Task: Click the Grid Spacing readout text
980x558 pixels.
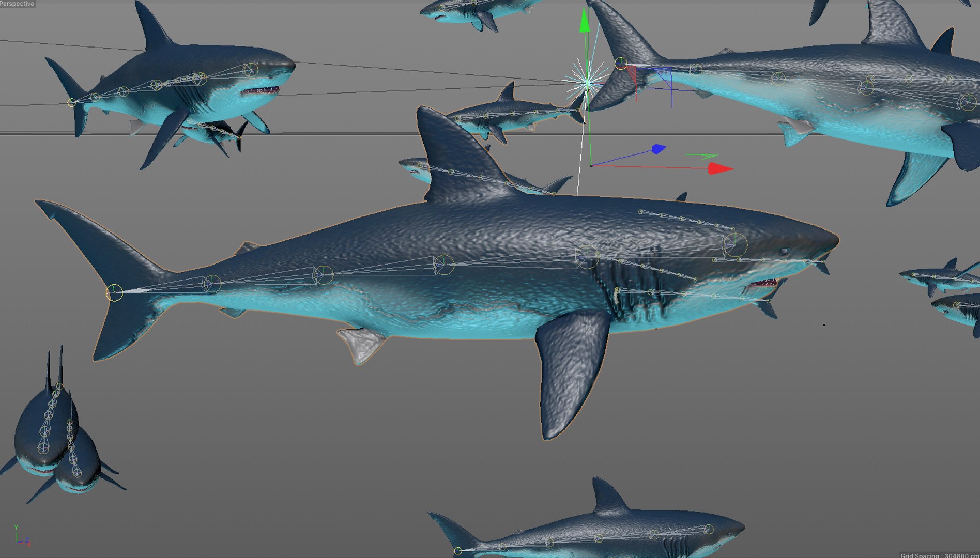Action: [939, 555]
